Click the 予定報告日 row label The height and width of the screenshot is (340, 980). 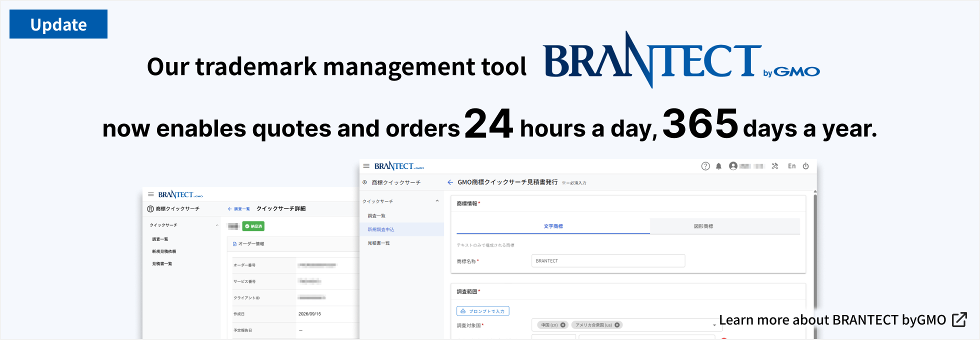click(242, 330)
